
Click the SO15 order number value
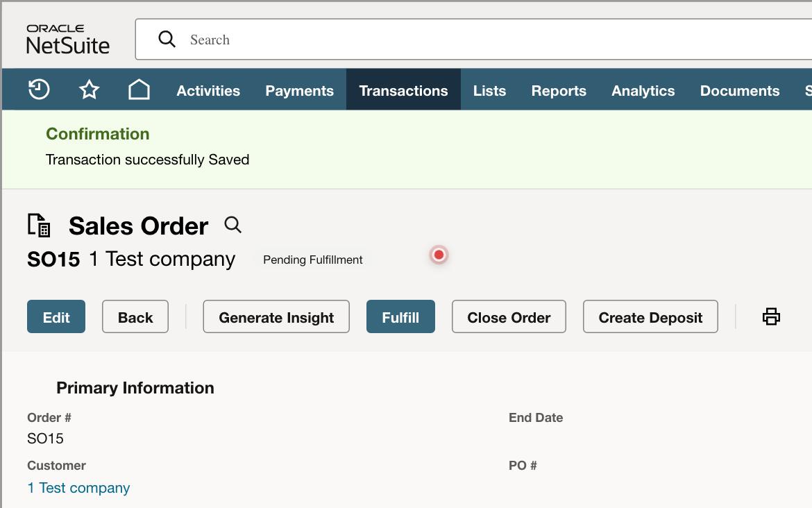click(x=45, y=438)
